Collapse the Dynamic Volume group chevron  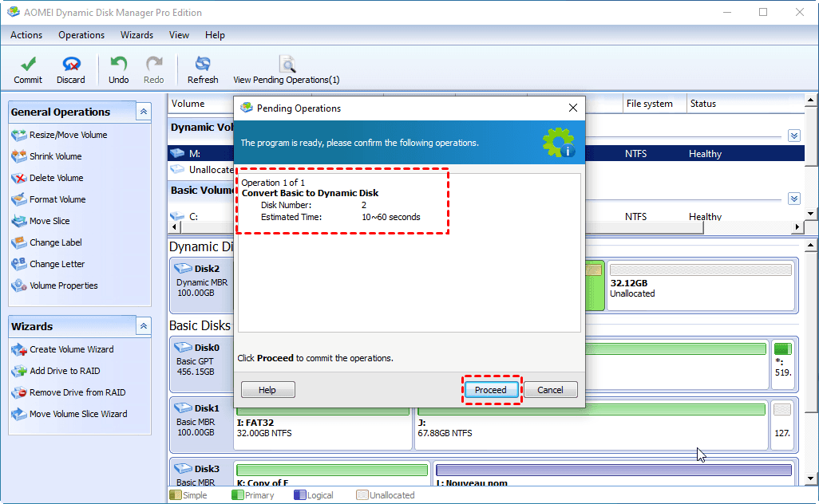pyautogui.click(x=793, y=136)
